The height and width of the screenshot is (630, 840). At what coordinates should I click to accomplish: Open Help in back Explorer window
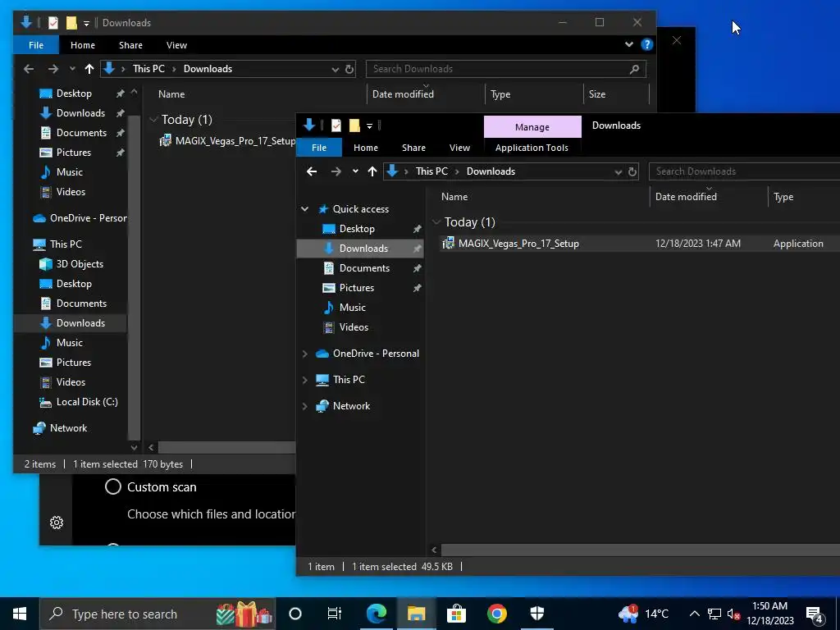[x=647, y=44]
